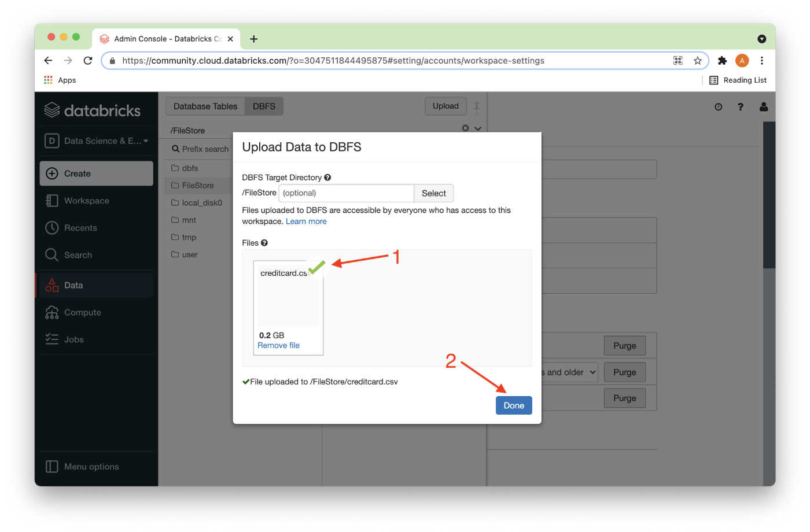View site information via the lock icon
810x532 pixels.
[112, 61]
